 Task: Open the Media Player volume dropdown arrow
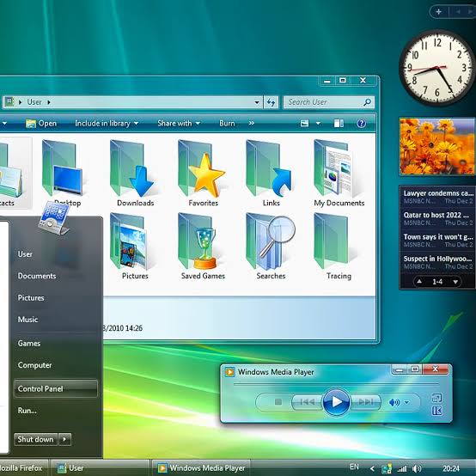[x=406, y=402]
